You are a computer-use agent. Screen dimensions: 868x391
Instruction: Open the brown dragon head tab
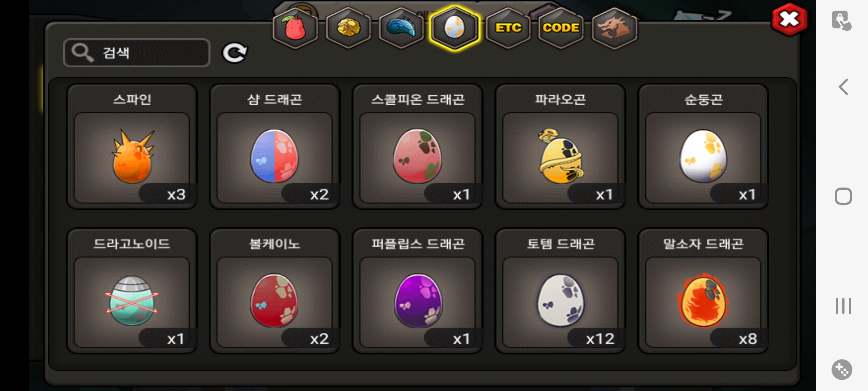[x=614, y=28]
